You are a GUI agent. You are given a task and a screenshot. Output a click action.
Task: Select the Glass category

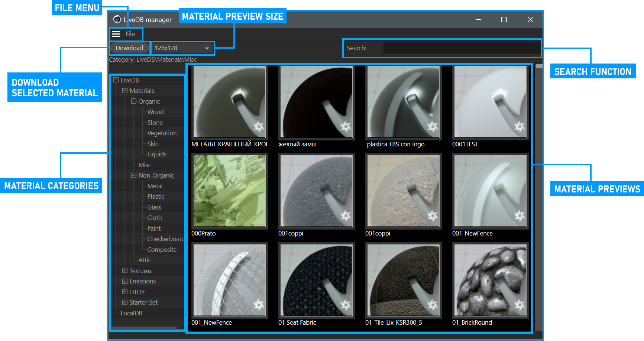pos(154,208)
